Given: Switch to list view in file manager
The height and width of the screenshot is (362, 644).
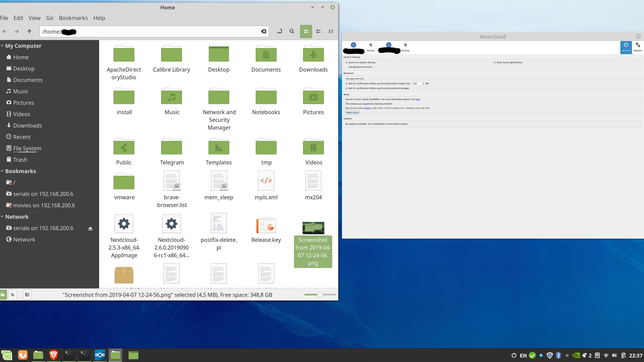Looking at the screenshot, I should click(x=318, y=32).
